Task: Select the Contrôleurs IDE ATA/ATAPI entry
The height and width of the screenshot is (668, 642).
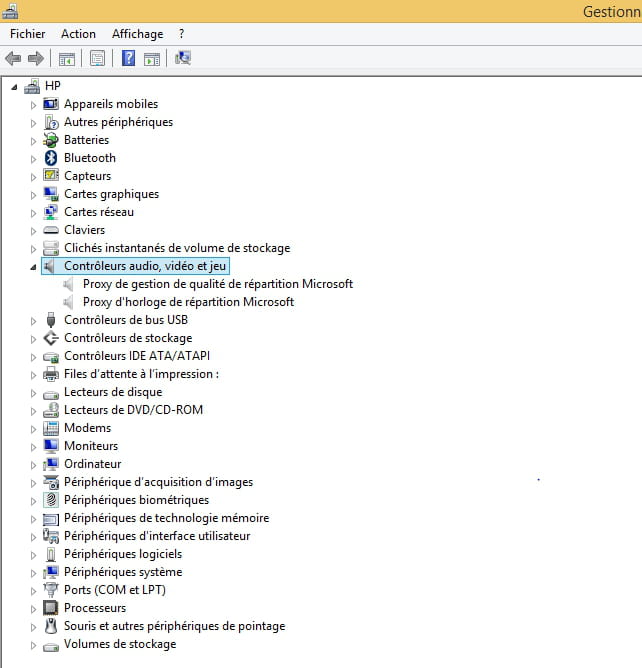Action: click(137, 356)
